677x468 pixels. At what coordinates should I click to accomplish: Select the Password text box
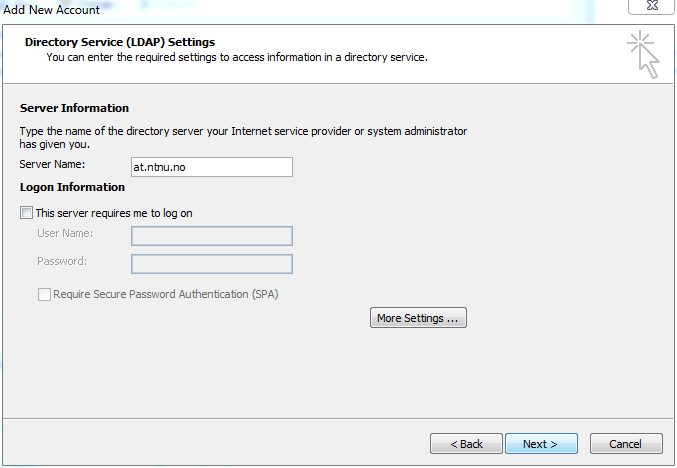point(212,264)
